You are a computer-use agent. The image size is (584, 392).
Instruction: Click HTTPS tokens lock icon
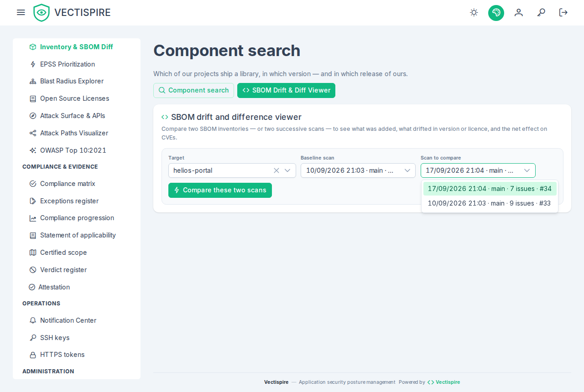pos(33,355)
